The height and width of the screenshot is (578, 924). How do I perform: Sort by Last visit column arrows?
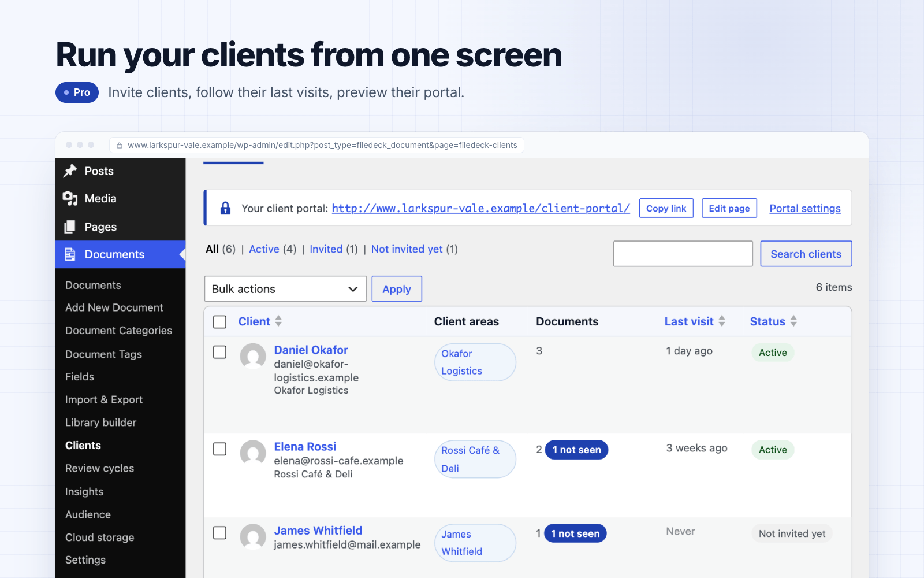click(x=722, y=321)
